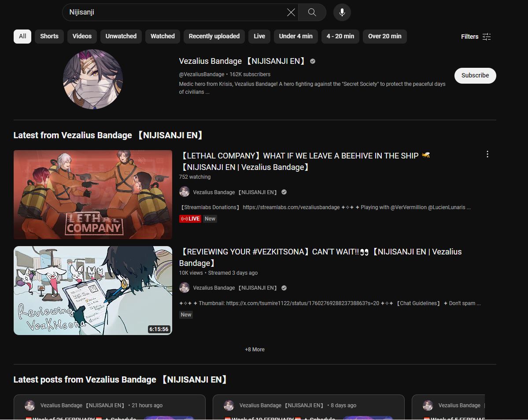Screen dimensions: 528x420
Task: Click the New badge beside LIVE
Action: click(x=210, y=219)
